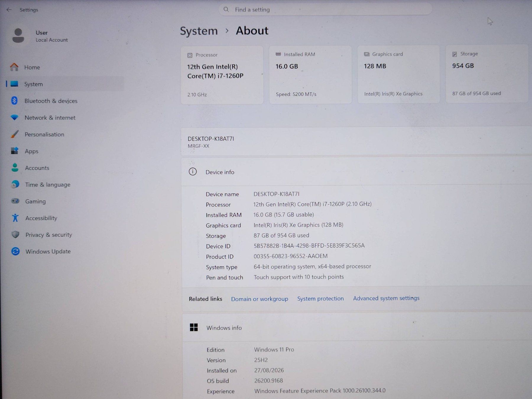
Task: Click the text Speed: 5200 MT/s
Action: [296, 94]
